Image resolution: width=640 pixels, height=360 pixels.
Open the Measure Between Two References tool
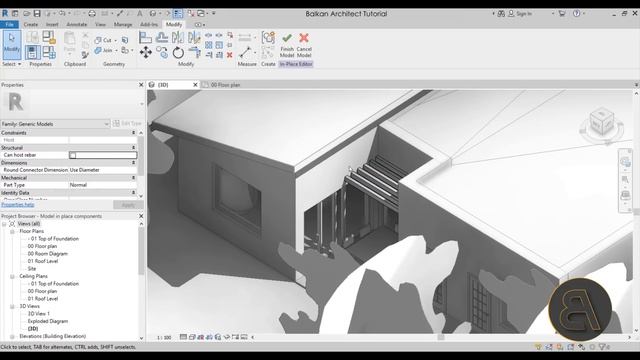tap(245, 38)
